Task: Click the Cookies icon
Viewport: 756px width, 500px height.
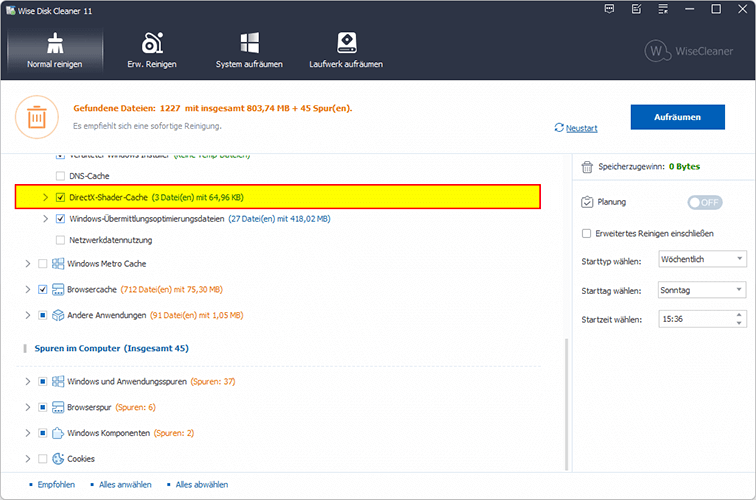Action: 58,459
